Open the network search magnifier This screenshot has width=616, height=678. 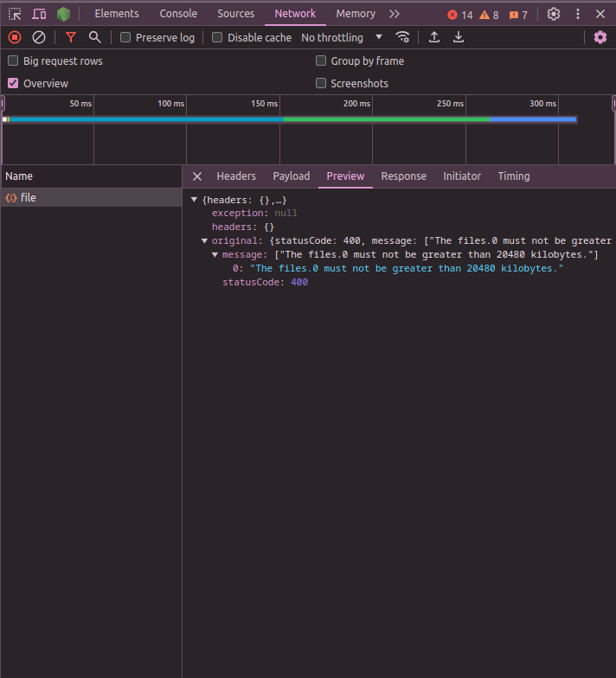coord(95,37)
